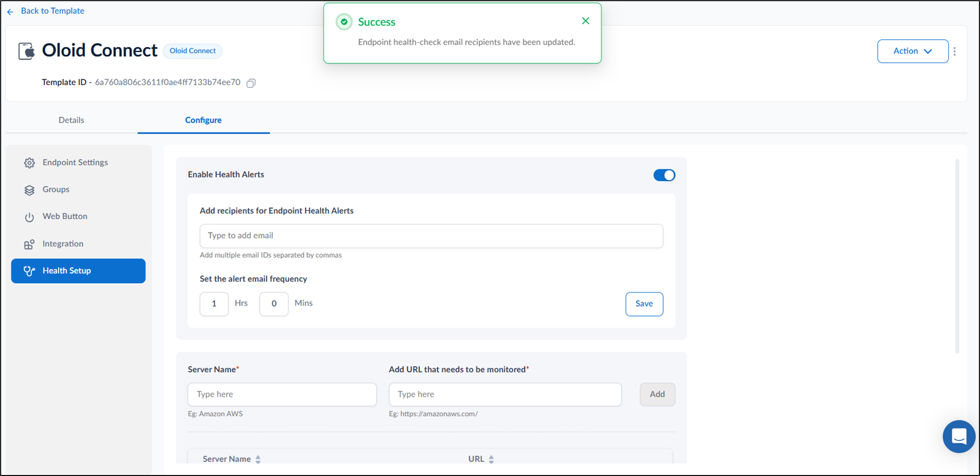Screen dimensions: 980x476
Task: Dismiss the Success notification
Action: [585, 21]
